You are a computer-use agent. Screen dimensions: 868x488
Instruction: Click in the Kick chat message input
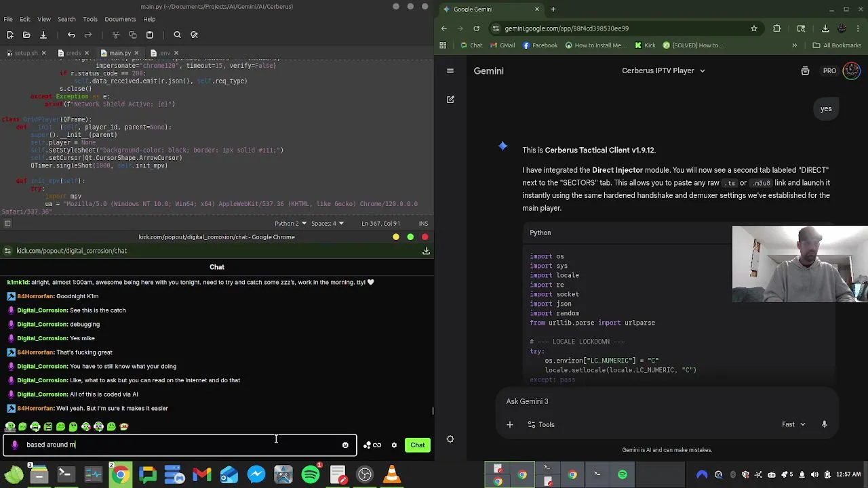point(180,445)
